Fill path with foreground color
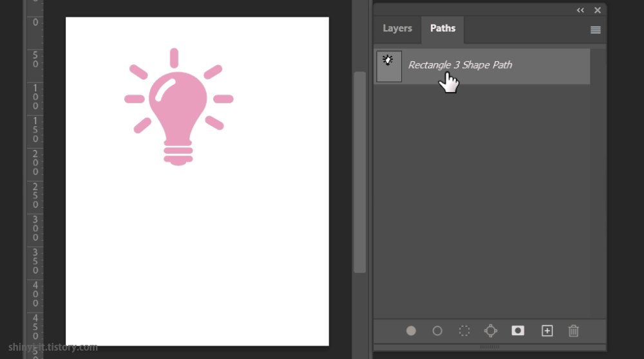Viewport: 644px width, 359px height. 411,331
